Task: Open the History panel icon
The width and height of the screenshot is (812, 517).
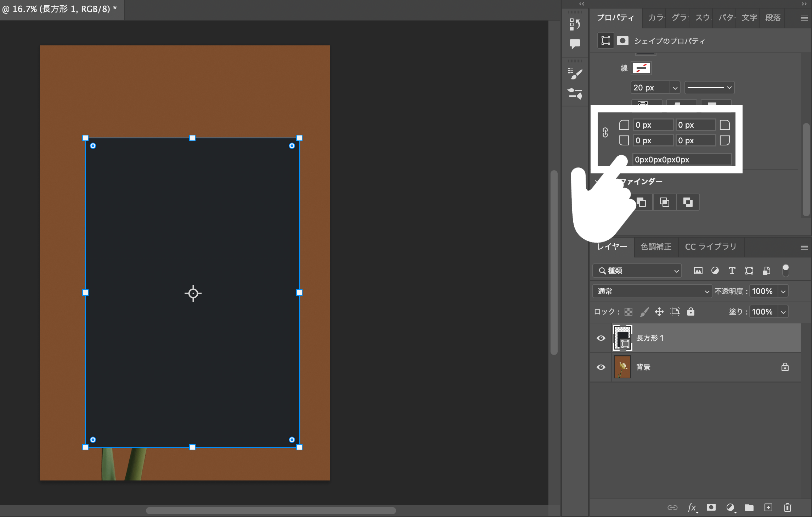Action: (x=574, y=24)
